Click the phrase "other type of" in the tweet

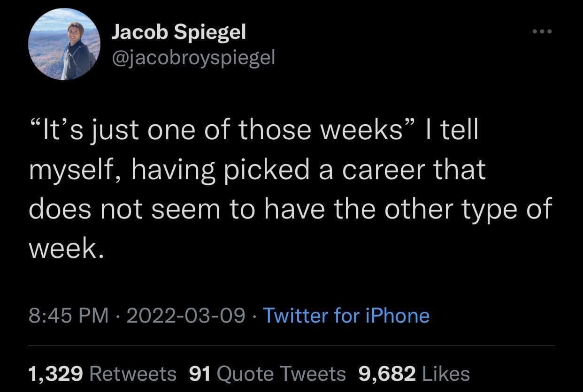click(x=467, y=209)
